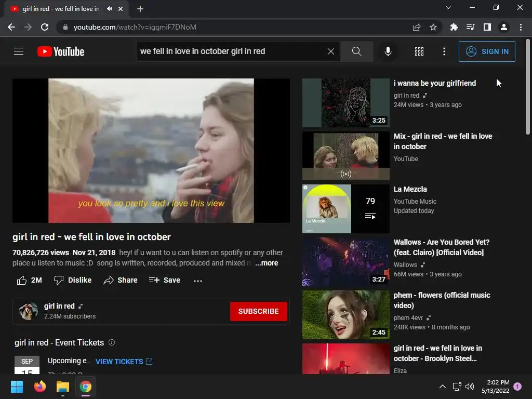Open Wallows Are You Bored Yet title
532x399 pixels.
(x=442, y=247)
